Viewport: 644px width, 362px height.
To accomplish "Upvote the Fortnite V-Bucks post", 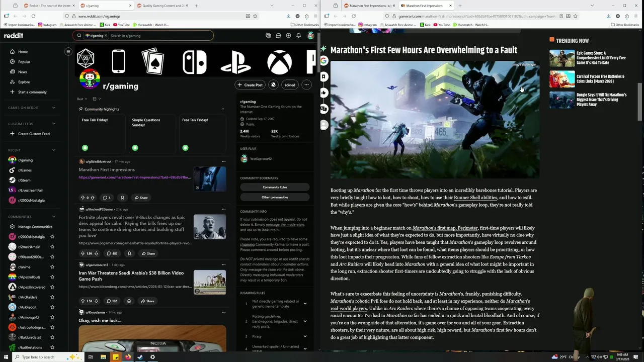I will tap(83, 253).
